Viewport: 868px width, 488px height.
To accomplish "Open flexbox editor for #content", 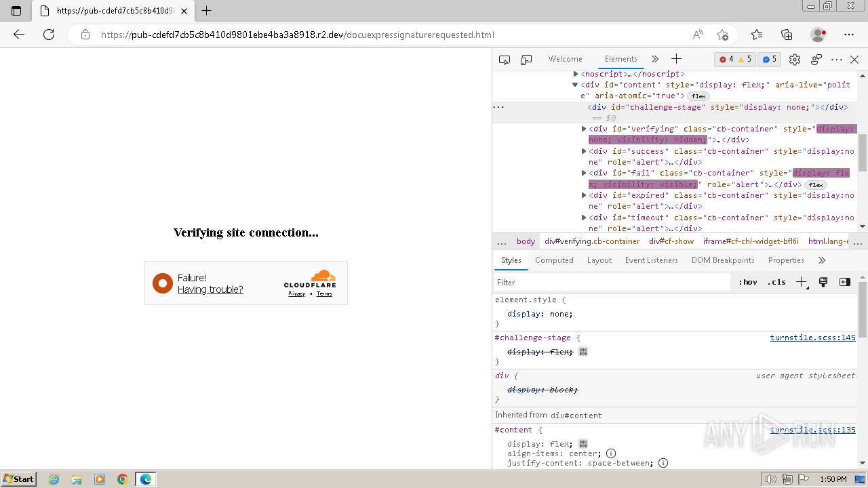I will pyautogui.click(x=583, y=444).
